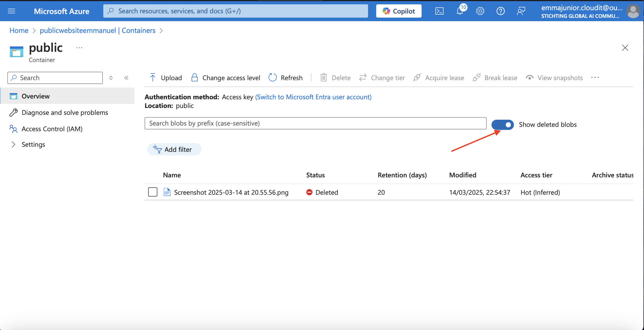This screenshot has width=644, height=330.
Task: Sort by Status column header
Action: pos(315,175)
